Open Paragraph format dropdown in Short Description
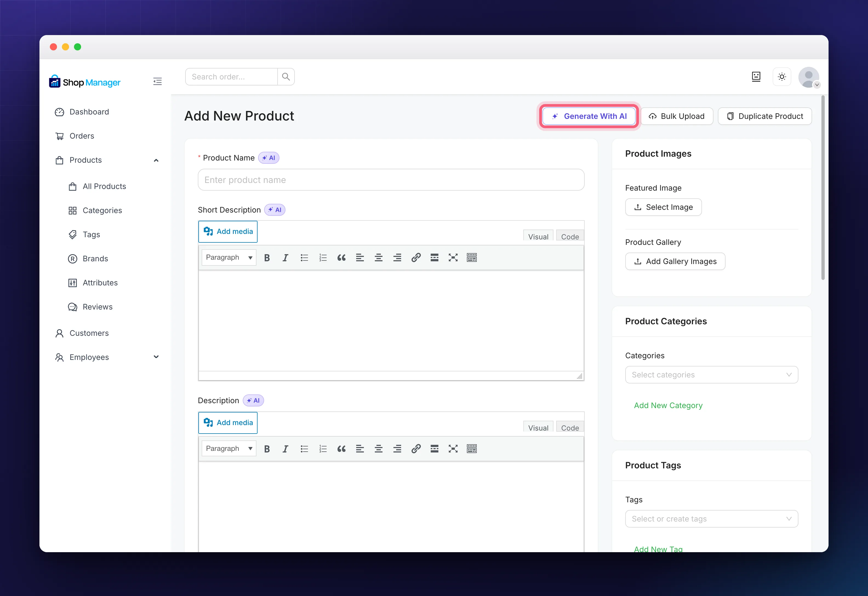 point(229,258)
